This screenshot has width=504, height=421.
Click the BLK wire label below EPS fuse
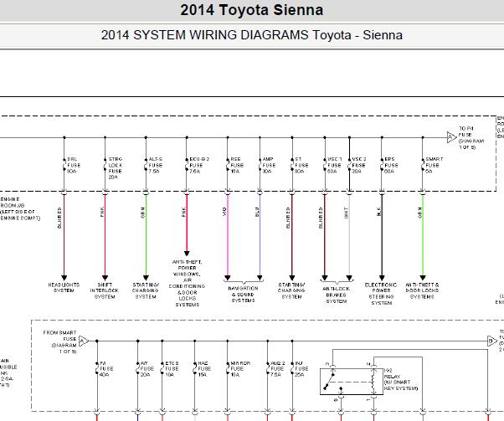pos(379,212)
